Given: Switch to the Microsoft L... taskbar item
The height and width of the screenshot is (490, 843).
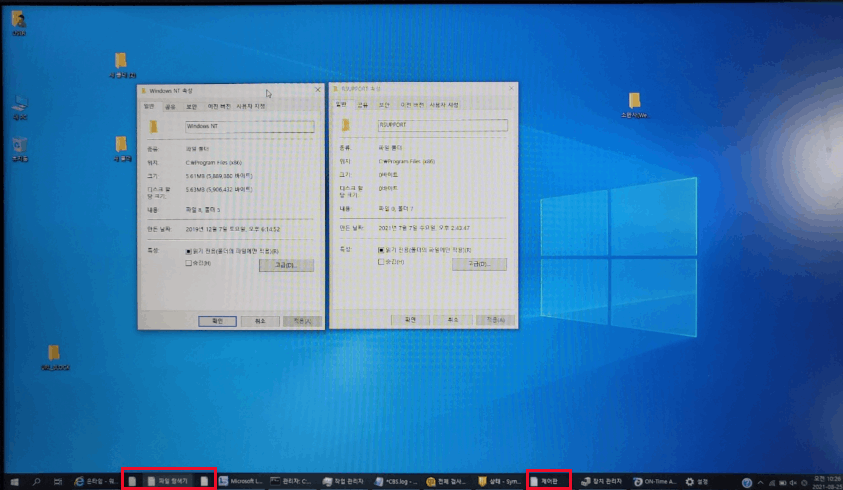Looking at the screenshot, I should 240,481.
